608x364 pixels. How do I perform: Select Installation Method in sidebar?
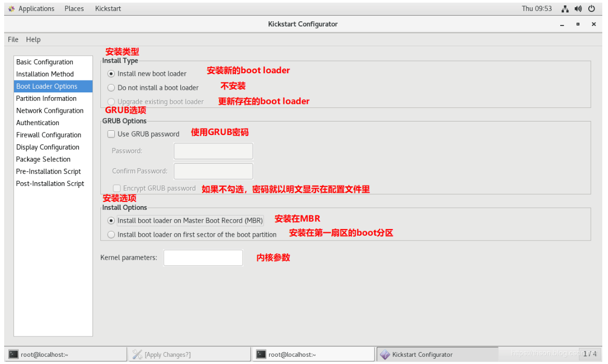click(53, 74)
